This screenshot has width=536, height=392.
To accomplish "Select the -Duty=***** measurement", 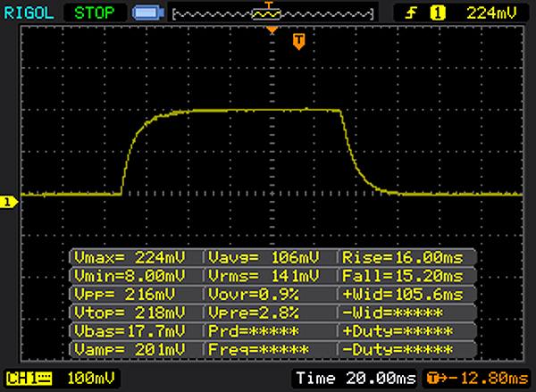I will pos(406,349).
